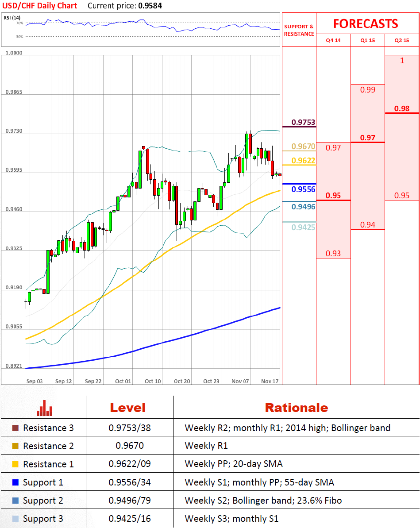Select the Resistance 1 yellow swatch
The image size is (420, 528).
coord(15,464)
